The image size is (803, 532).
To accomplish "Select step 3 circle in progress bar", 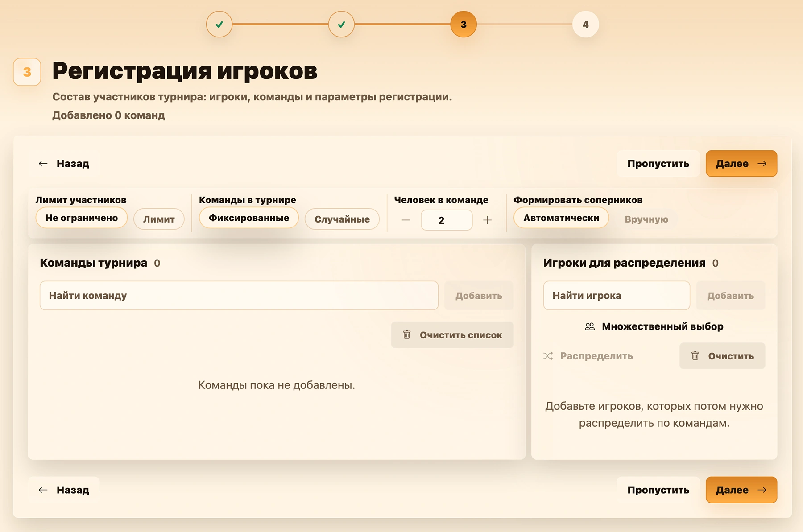I will 464,25.
